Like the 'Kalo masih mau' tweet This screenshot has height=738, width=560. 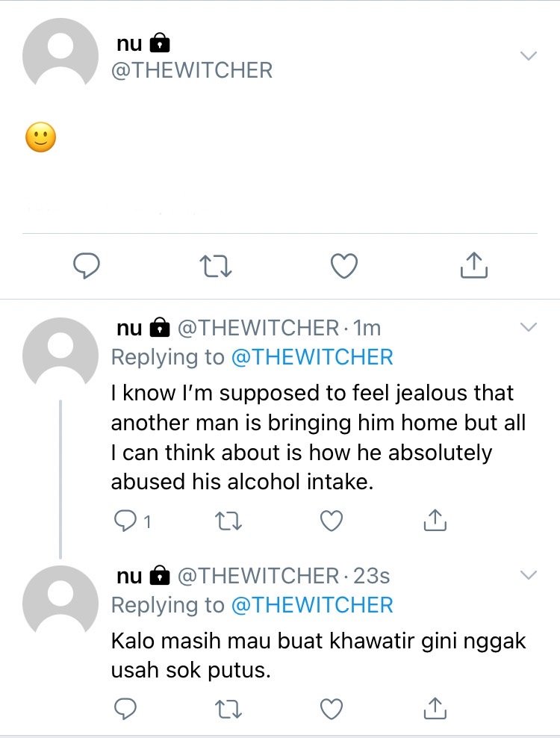click(332, 709)
